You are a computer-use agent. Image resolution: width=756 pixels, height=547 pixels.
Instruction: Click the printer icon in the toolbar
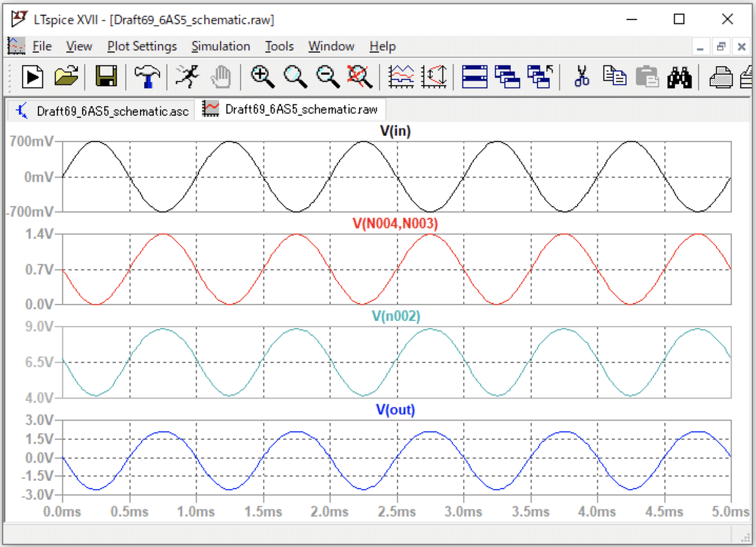point(720,77)
